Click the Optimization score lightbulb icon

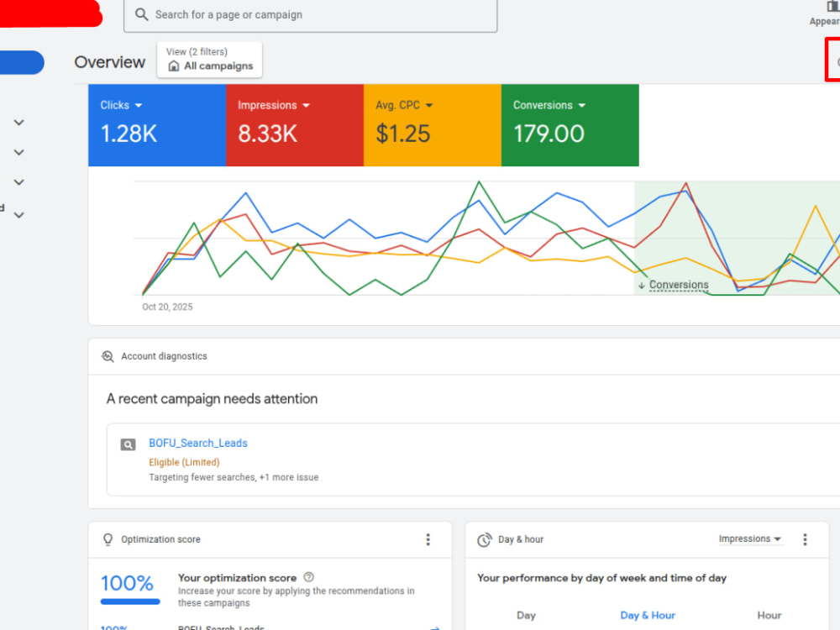tap(108, 539)
